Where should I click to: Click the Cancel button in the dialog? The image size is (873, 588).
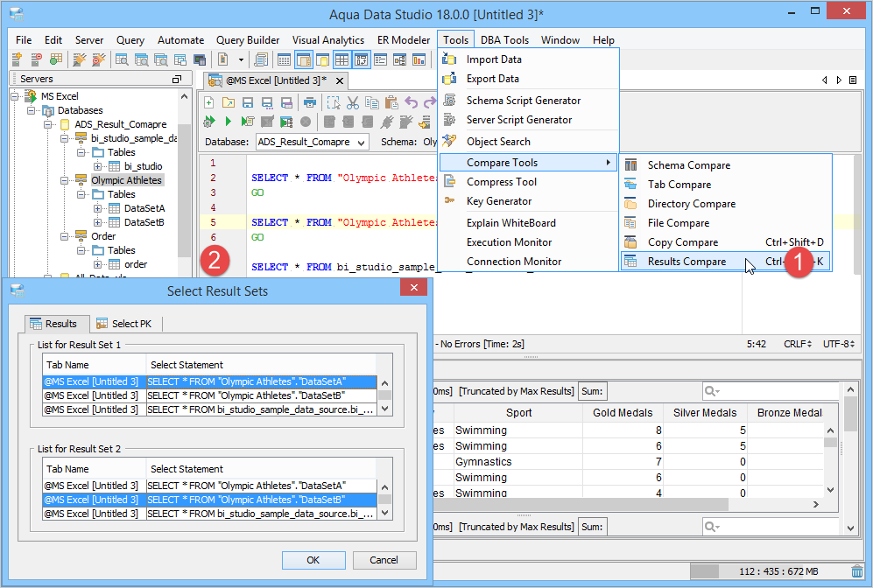(x=384, y=560)
